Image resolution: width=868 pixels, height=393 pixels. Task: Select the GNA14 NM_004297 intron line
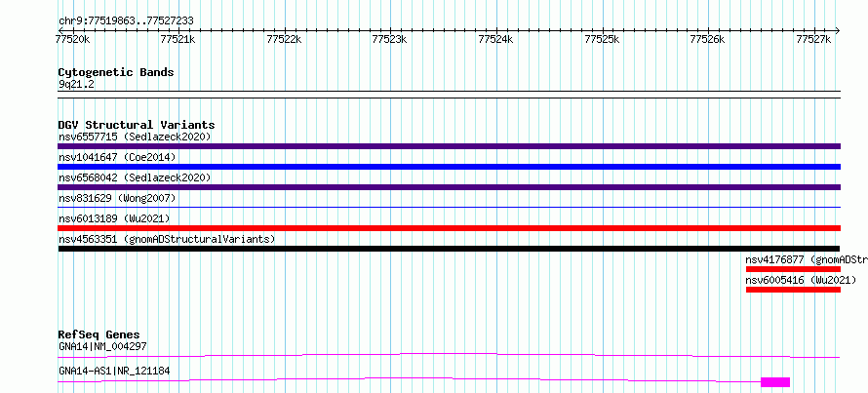(x=449, y=355)
